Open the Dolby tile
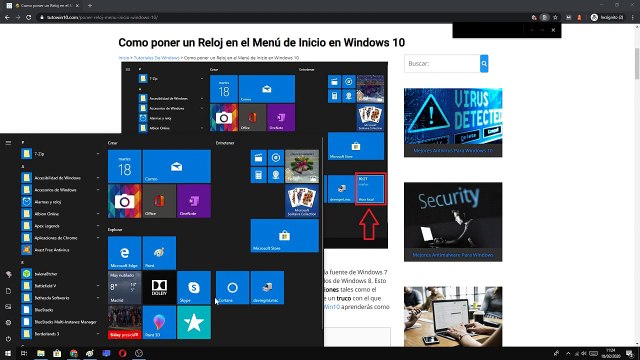Viewport: 640px width, 360px height. coord(159,287)
